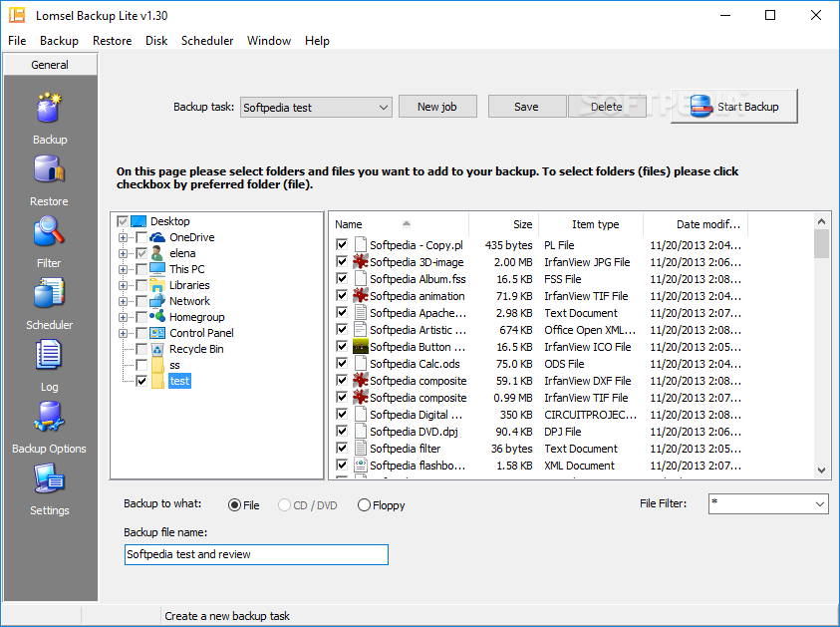
Task: Open the Restore section icon in sidebar
Action: tap(49, 170)
